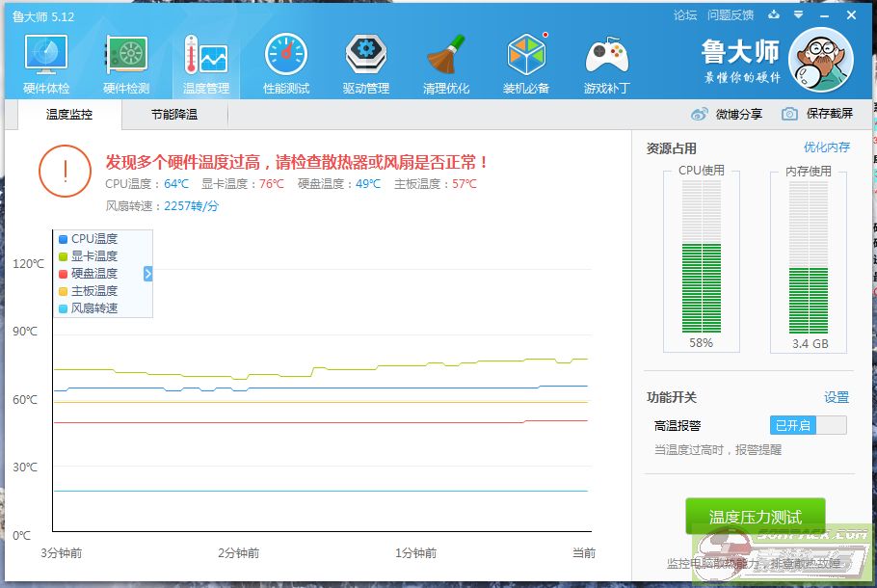Click 保存截屏 save screenshot
The width and height of the screenshot is (877, 588).
tap(830, 114)
